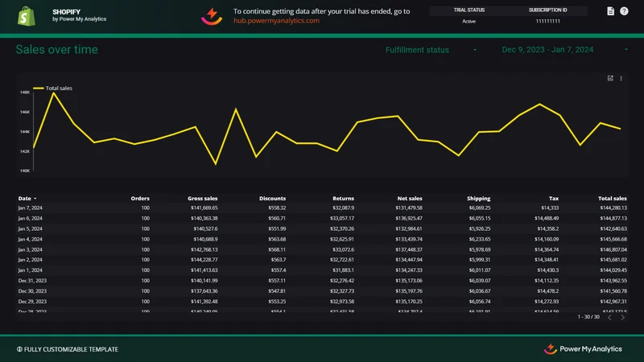Click net sales value $136,925.47
This screenshot has width=644, height=362.
click(409, 218)
